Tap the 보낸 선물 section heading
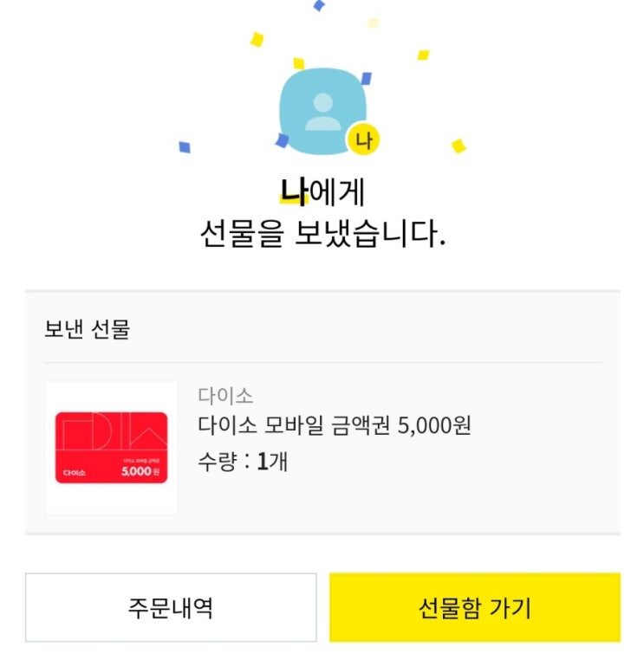Viewport: 644px width, 660px height. (88, 329)
